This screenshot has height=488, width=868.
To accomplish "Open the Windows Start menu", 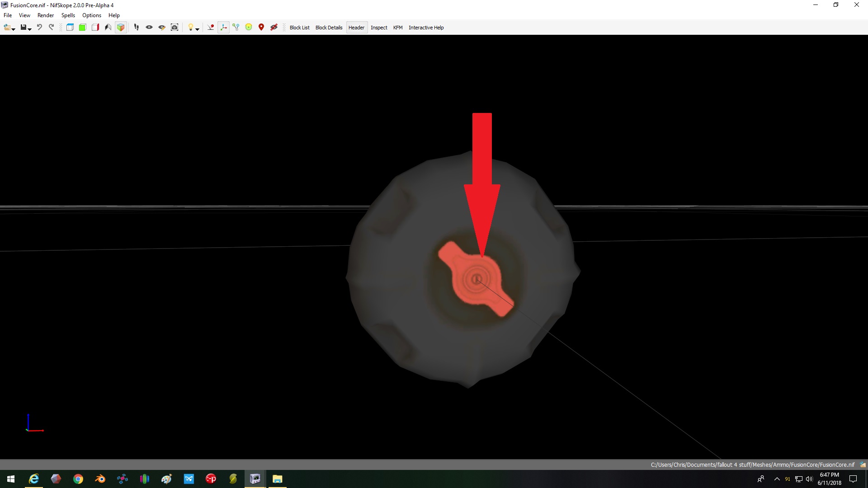I will (x=11, y=479).
